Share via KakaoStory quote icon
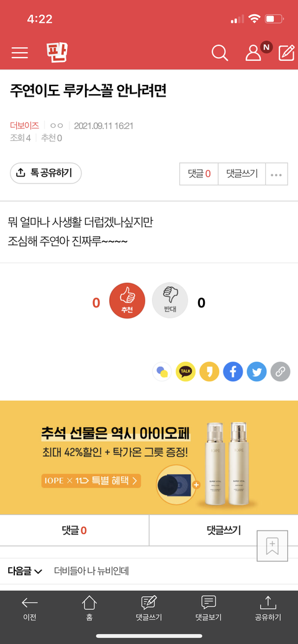This screenshot has height=644, width=298. pos(209,372)
